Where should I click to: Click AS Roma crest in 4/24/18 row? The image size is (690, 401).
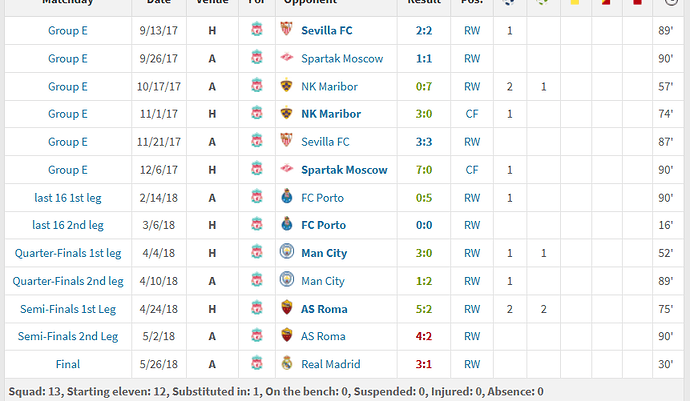(x=286, y=308)
